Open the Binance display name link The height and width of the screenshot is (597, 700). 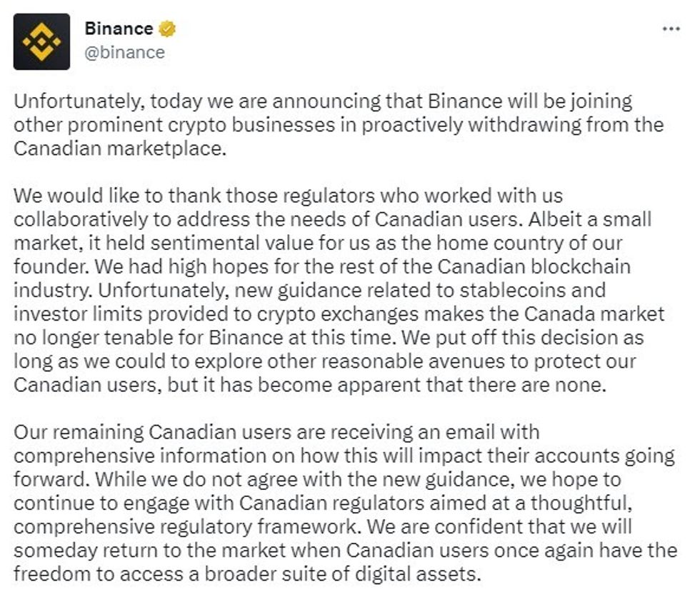[119, 29]
